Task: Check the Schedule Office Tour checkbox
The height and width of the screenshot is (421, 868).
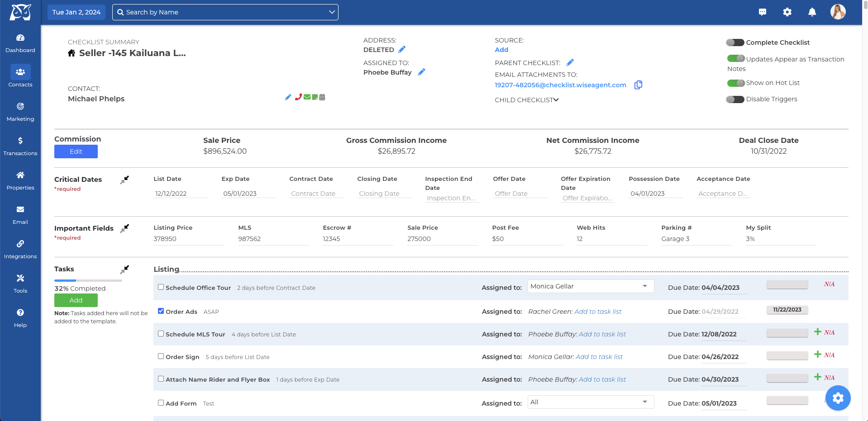Action: [x=161, y=287]
